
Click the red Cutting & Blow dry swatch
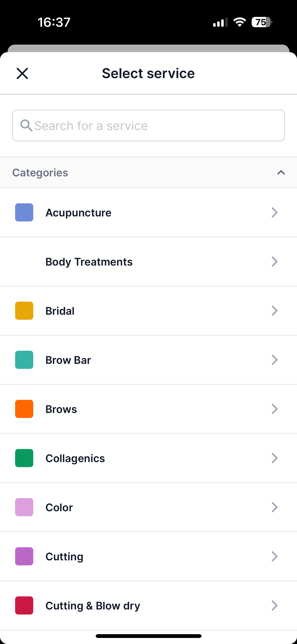[x=24, y=605]
